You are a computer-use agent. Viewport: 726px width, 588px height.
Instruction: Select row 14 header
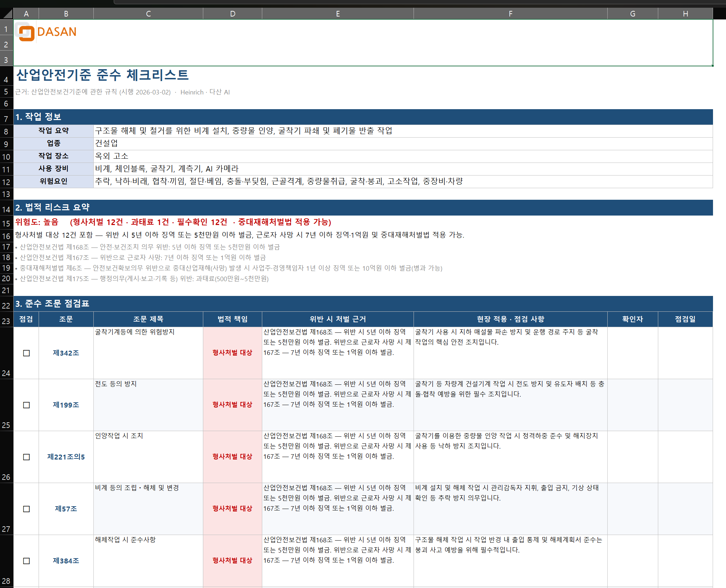[x=6, y=207]
